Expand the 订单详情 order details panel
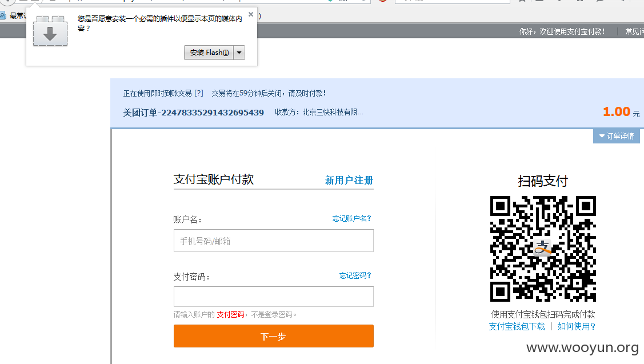 tap(617, 136)
